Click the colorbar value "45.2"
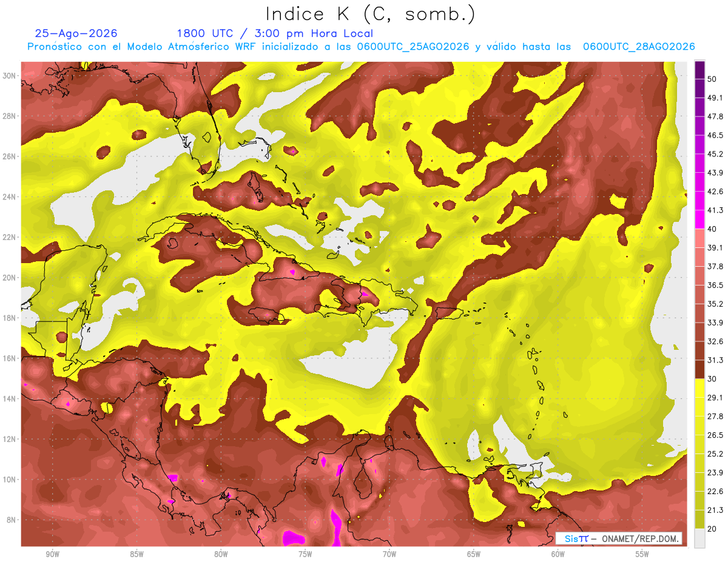728x562 pixels. tap(715, 154)
